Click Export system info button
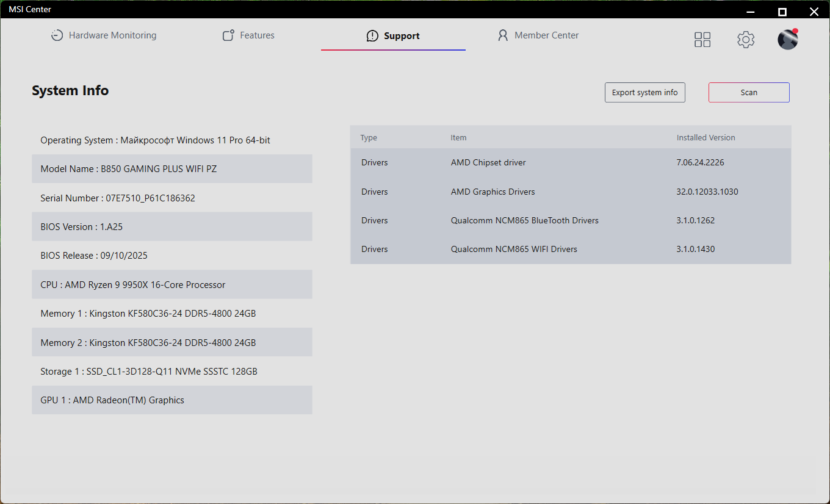Image resolution: width=830 pixels, height=504 pixels. 645,93
